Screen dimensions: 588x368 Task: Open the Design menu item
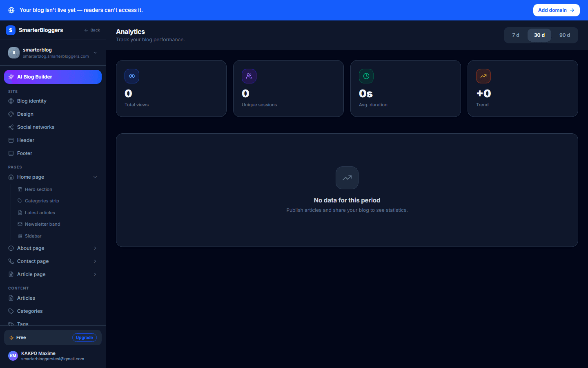53,114
